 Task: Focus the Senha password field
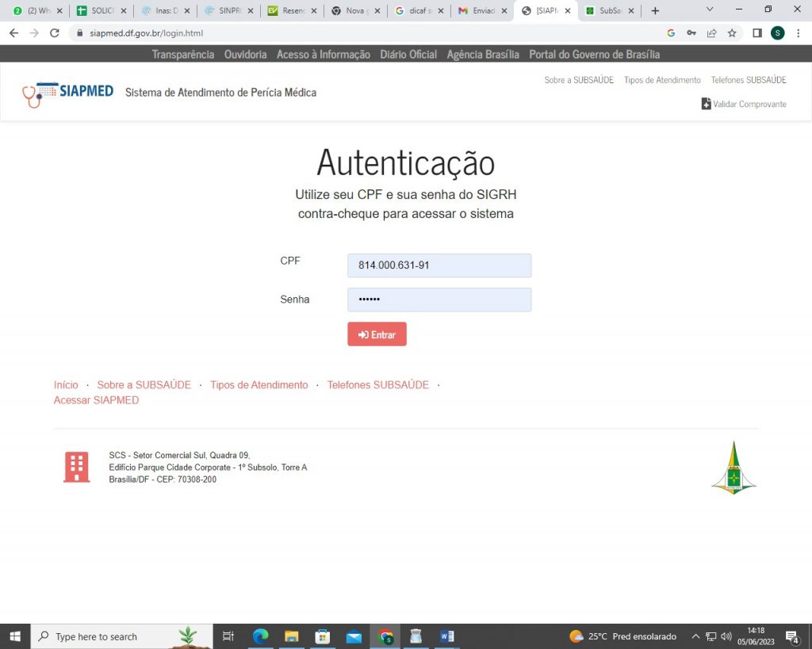(439, 300)
